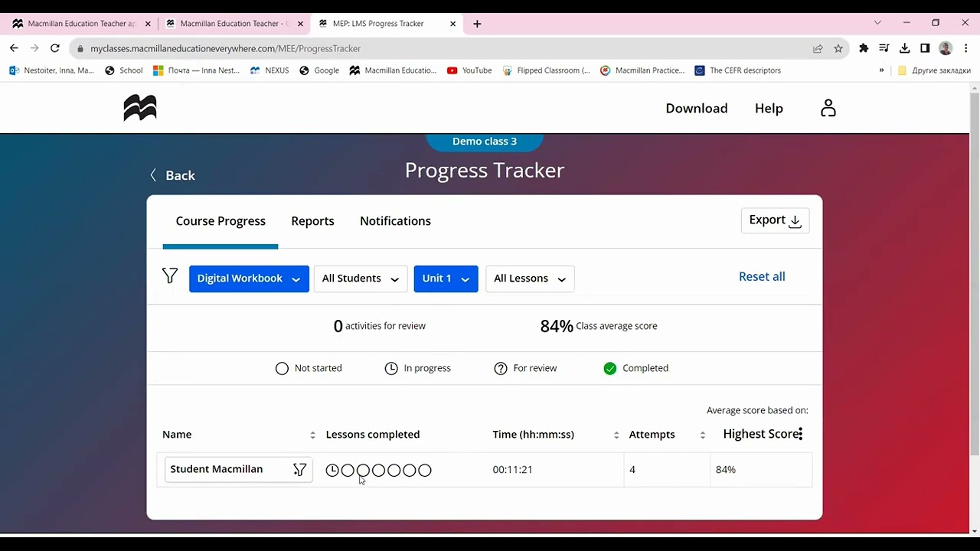Open the Flipped Classroom bookmark
The width and height of the screenshot is (980, 551).
click(546, 70)
